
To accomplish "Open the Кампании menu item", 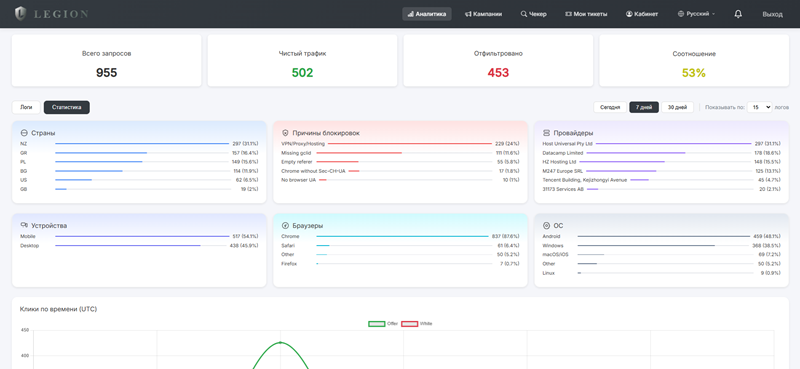I will click(483, 14).
